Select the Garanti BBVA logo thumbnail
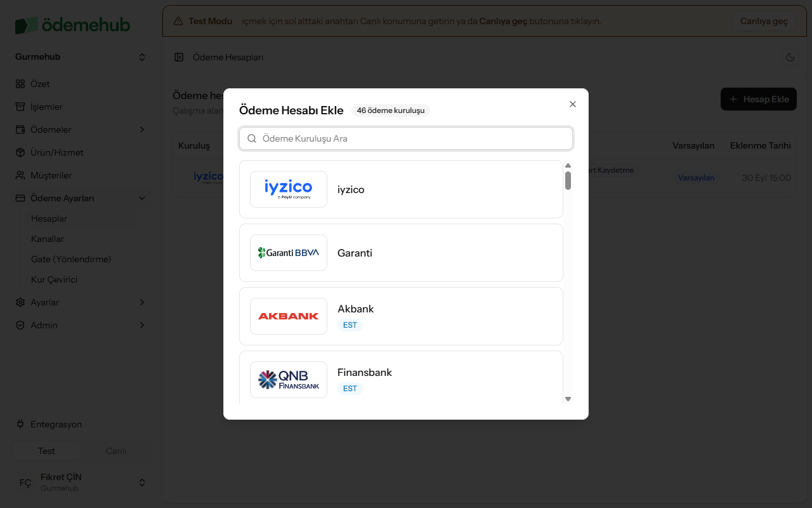812x508 pixels. point(289,253)
